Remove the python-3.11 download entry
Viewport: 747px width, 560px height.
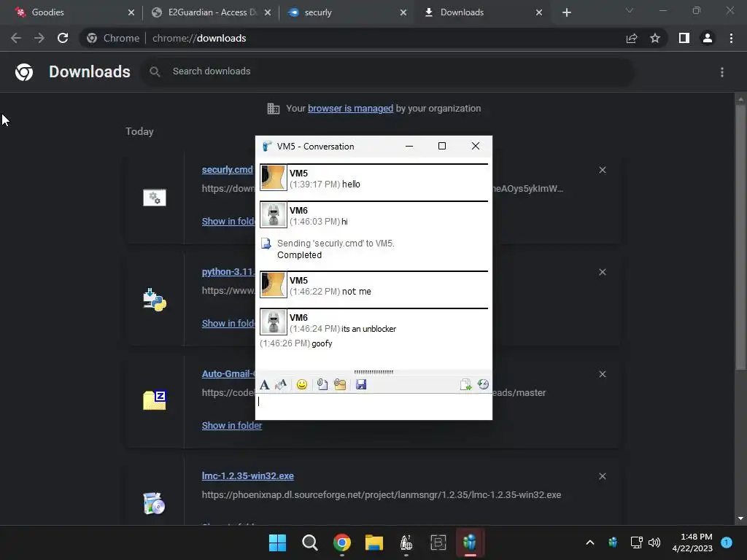click(x=603, y=272)
